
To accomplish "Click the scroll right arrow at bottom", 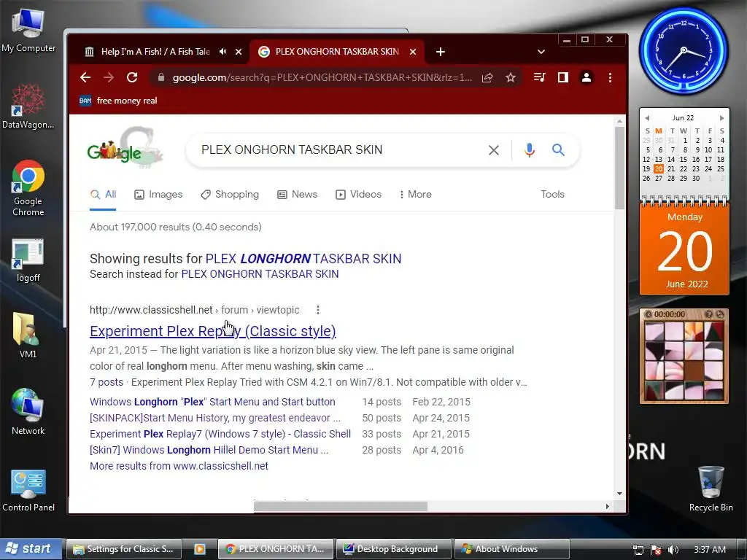I will click(x=608, y=506).
